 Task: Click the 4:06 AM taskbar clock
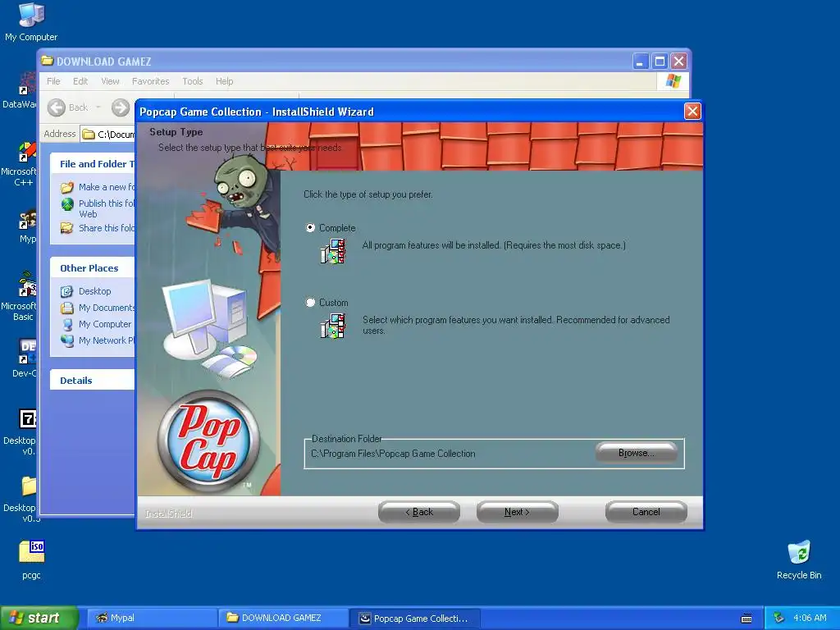tap(810, 619)
